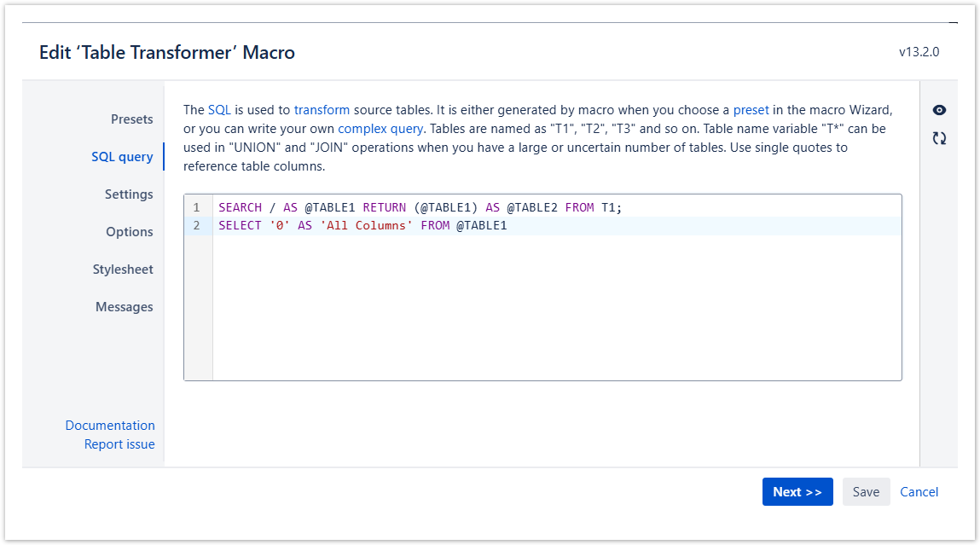This screenshot has height=545, width=980.
Task: Click the Save button
Action: (866, 492)
